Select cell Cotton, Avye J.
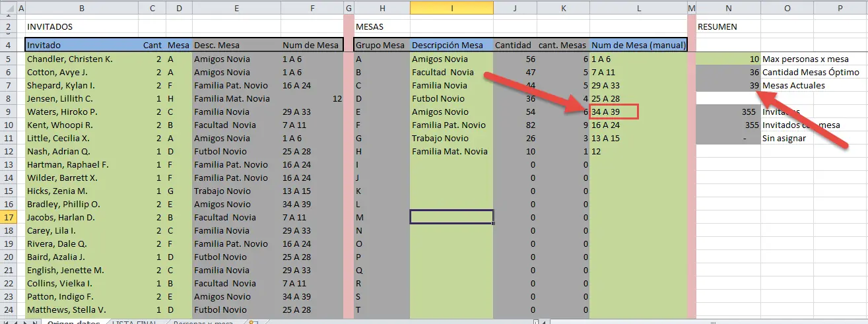The image size is (868, 324). tap(82, 72)
